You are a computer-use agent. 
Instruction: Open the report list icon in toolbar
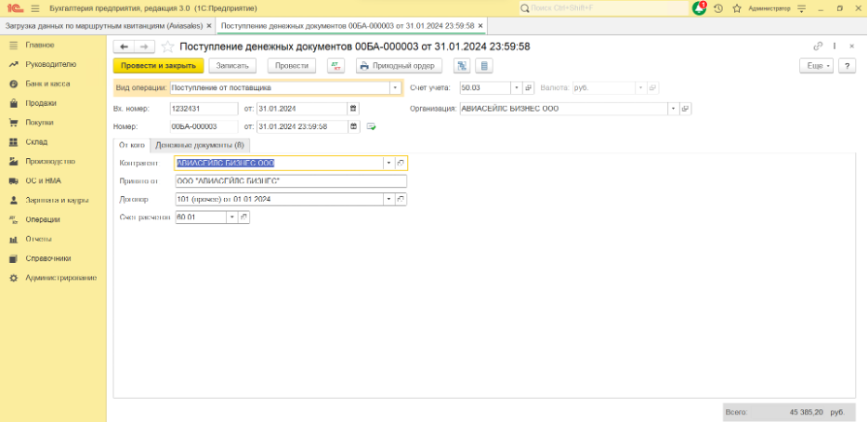pos(484,66)
